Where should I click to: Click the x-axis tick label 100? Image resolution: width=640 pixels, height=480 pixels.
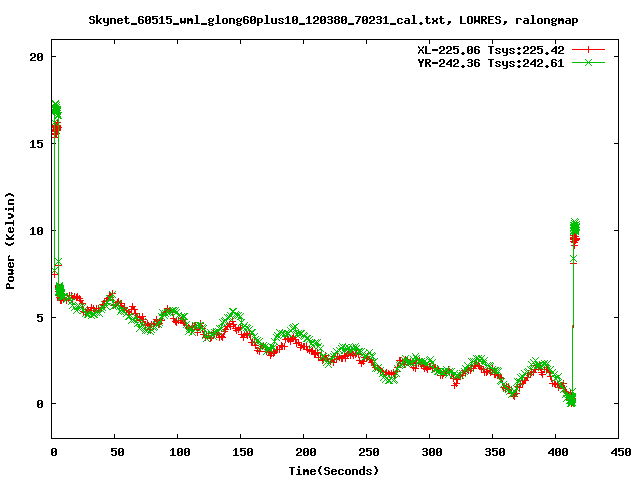pyautogui.click(x=180, y=452)
